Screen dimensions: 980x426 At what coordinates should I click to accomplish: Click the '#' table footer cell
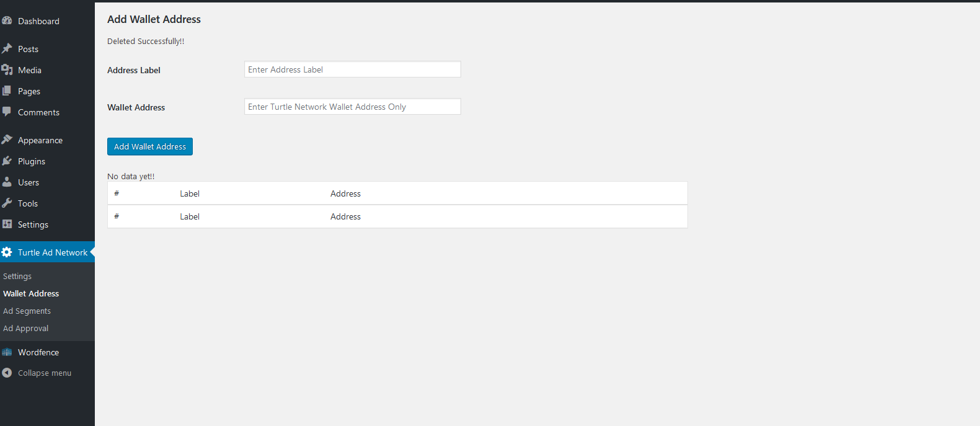click(117, 216)
